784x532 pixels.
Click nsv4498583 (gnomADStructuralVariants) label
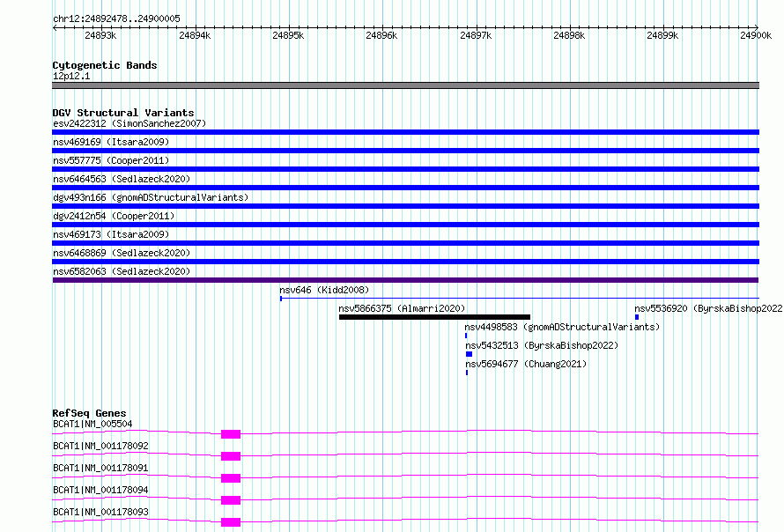click(x=563, y=327)
